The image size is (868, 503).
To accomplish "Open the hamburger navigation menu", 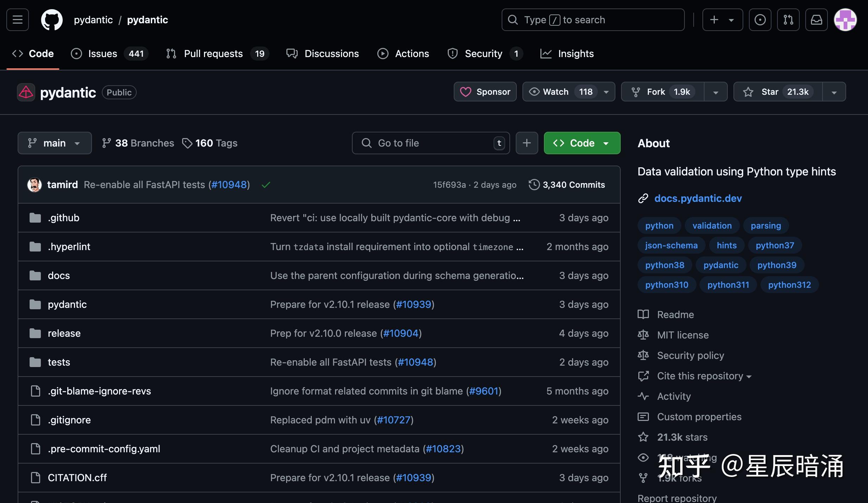I will click(18, 20).
